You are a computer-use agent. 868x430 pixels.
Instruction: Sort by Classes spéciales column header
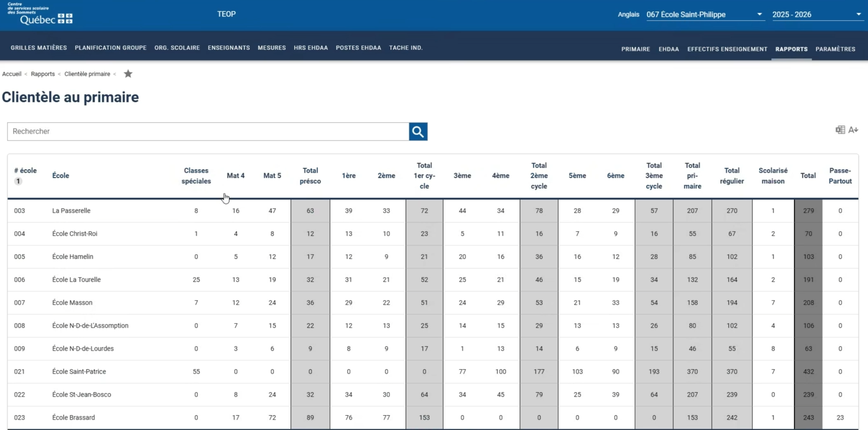click(196, 176)
